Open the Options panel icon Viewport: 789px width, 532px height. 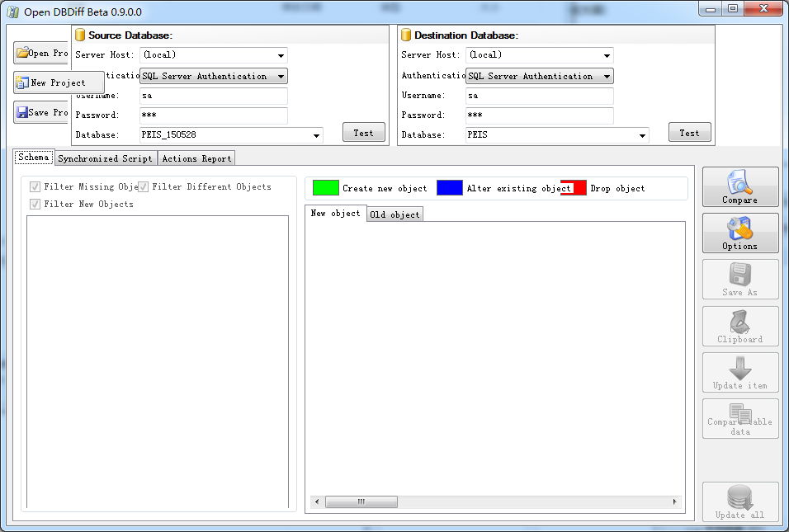click(x=739, y=229)
